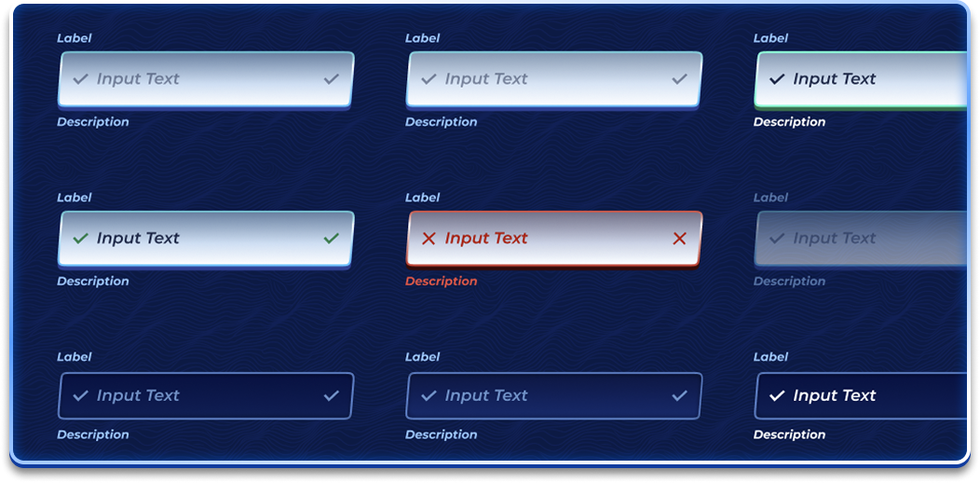Click left checkmark in the top-middle light input field
The height and width of the screenshot is (483, 980).
click(429, 79)
